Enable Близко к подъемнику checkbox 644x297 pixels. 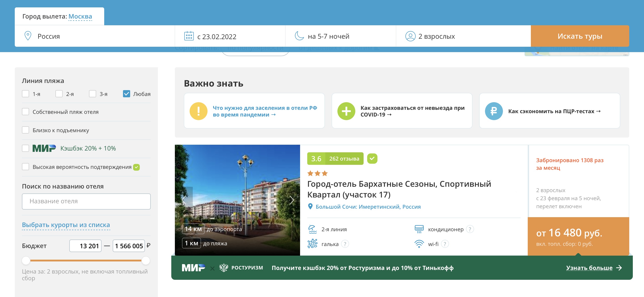point(25,130)
